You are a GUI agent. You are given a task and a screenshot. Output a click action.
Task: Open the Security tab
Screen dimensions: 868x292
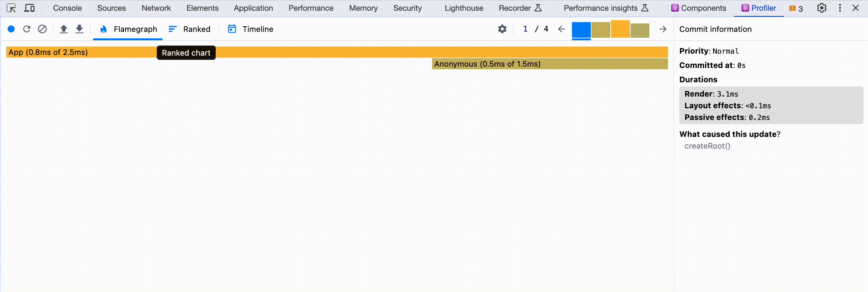(407, 8)
